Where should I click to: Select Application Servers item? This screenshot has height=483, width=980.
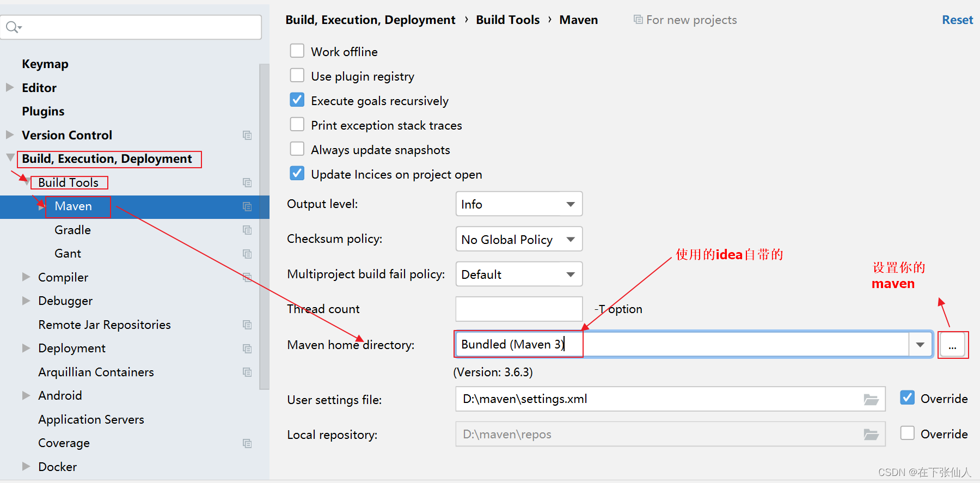(x=91, y=419)
